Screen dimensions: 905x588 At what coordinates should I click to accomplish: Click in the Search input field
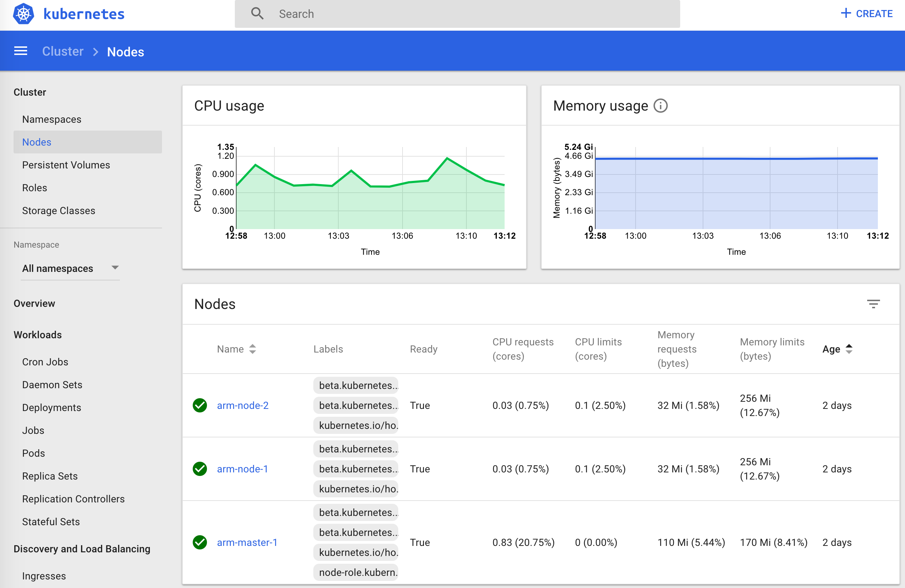pos(457,14)
